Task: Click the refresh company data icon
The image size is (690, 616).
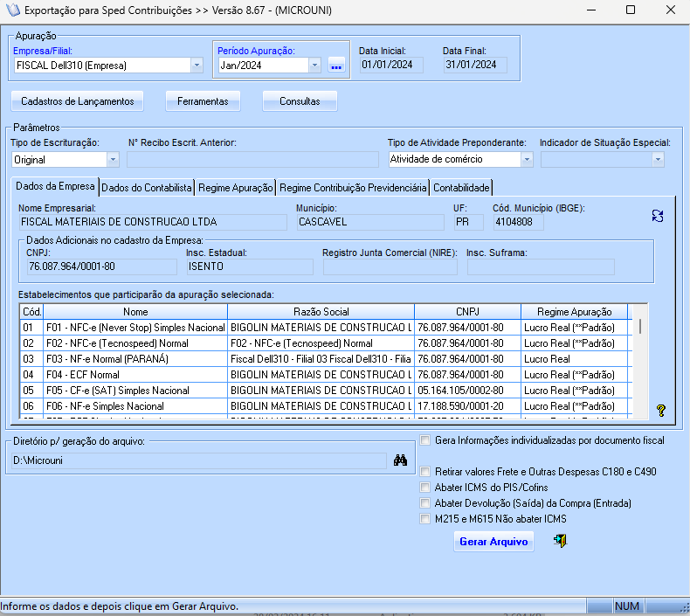Action: [x=658, y=216]
